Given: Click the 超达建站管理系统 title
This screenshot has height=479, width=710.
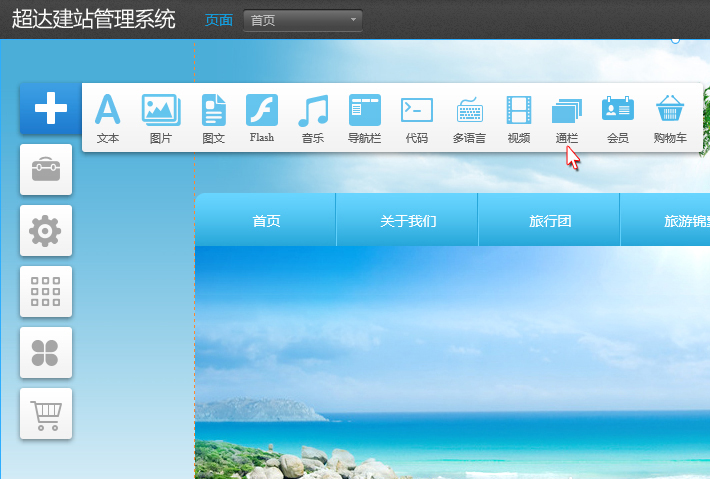Looking at the screenshot, I should point(94,19).
